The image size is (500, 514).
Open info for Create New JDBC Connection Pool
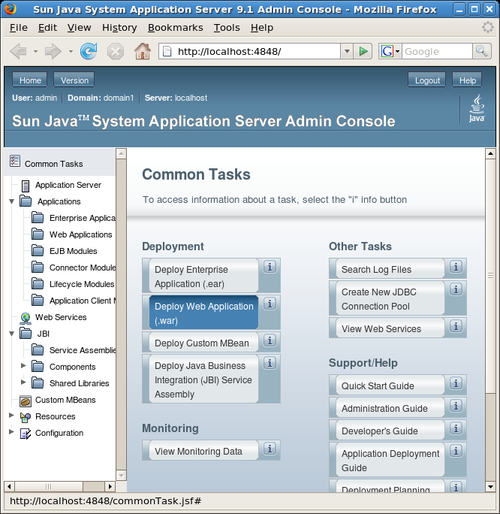click(x=456, y=289)
